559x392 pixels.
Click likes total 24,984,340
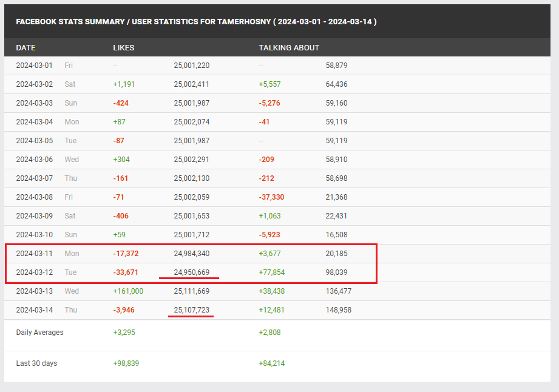pyautogui.click(x=191, y=254)
